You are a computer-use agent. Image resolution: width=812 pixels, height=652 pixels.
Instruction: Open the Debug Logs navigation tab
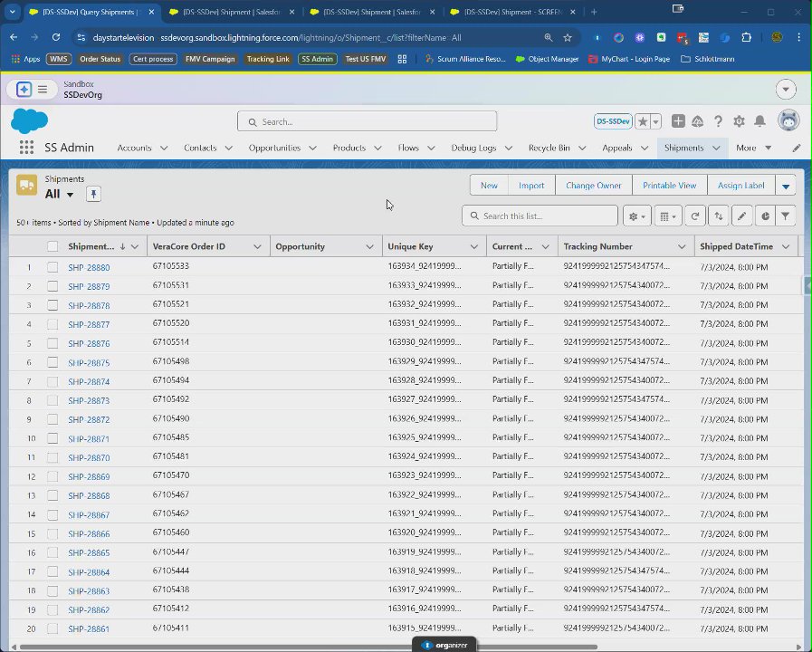[x=473, y=149]
